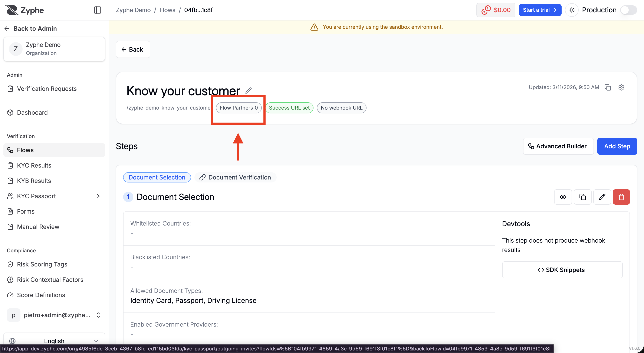Edit the Document Selection step pencil

click(x=602, y=197)
